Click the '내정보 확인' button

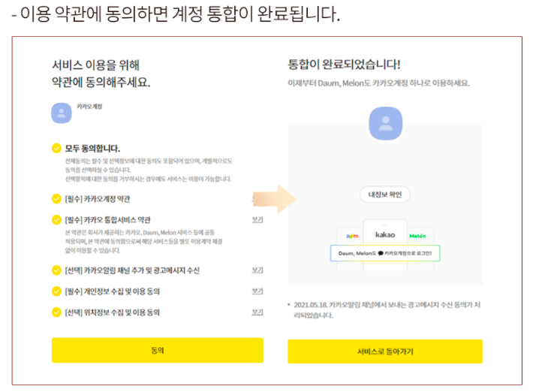[385, 194]
